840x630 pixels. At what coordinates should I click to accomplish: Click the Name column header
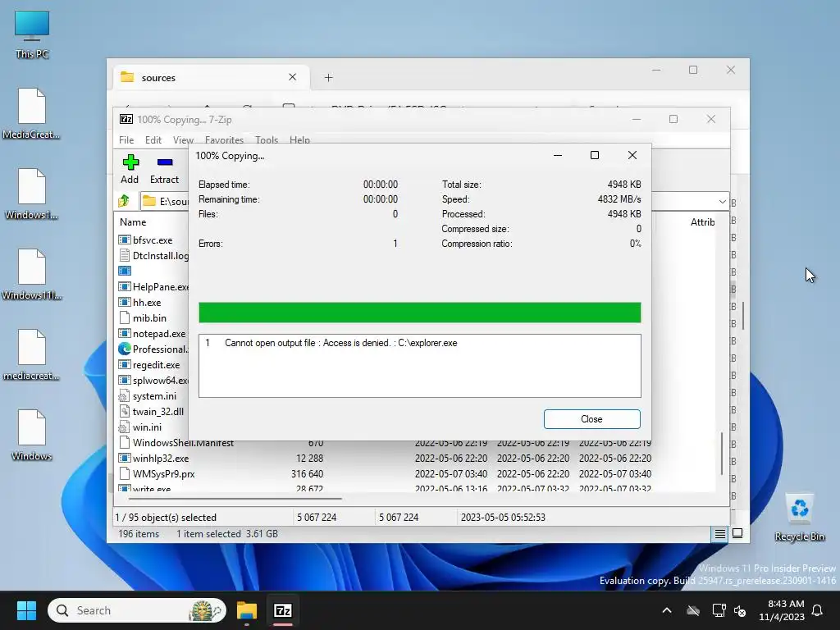point(133,221)
